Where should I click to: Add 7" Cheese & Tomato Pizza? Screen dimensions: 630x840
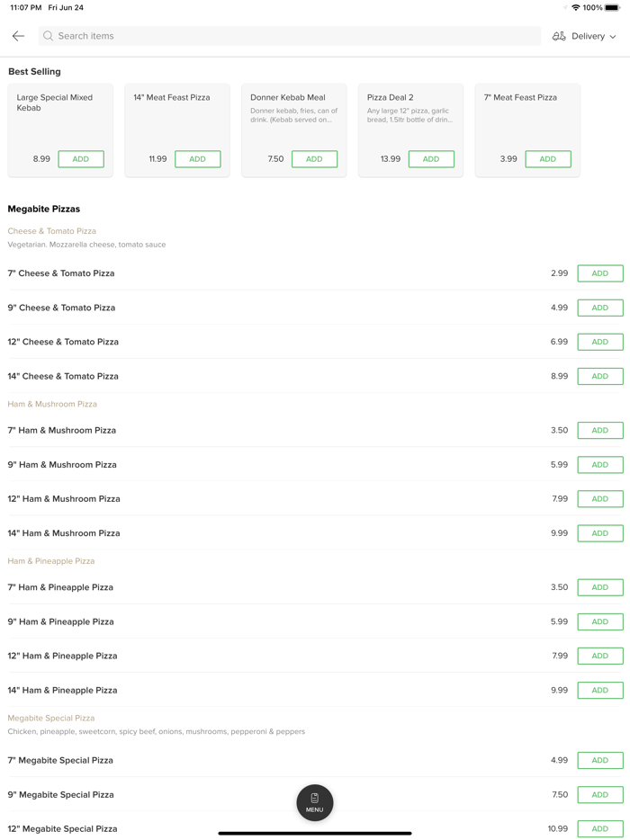point(600,273)
